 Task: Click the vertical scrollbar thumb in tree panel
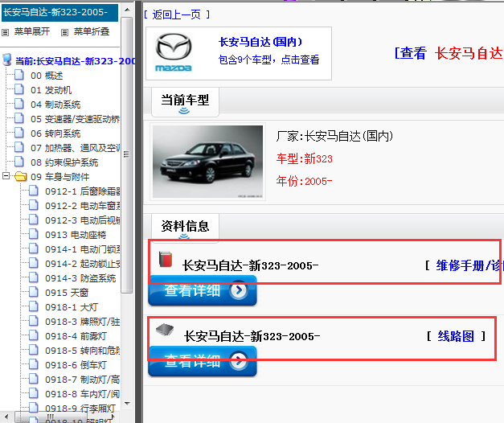click(127, 155)
